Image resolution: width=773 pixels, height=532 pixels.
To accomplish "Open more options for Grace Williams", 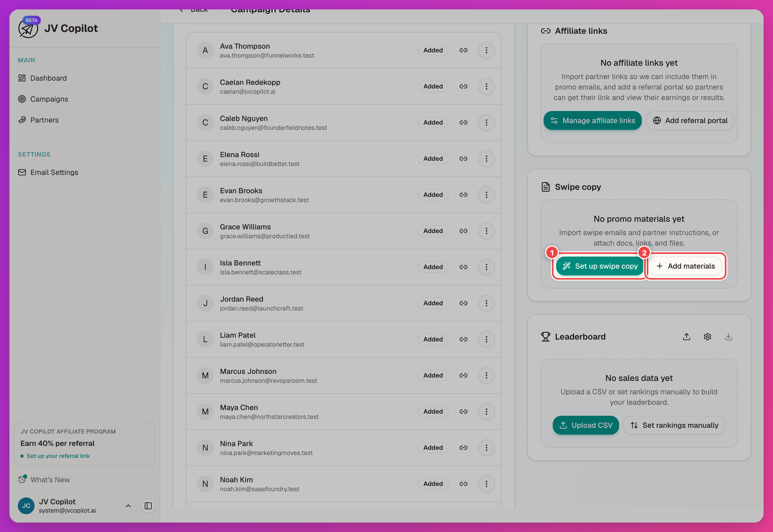I will click(x=486, y=231).
